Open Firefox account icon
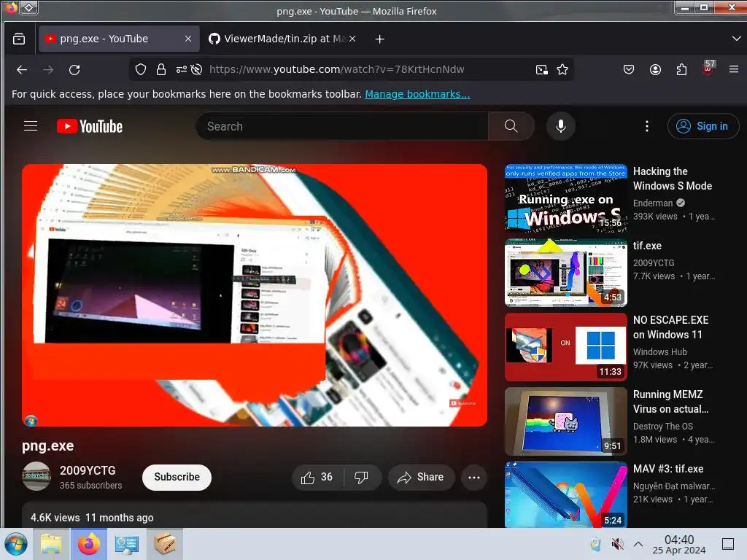 (656, 69)
